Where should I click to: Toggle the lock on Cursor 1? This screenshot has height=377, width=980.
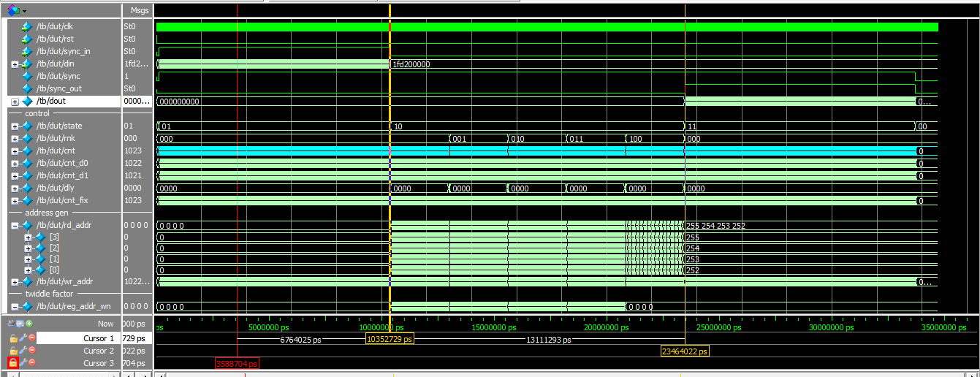(x=13, y=339)
